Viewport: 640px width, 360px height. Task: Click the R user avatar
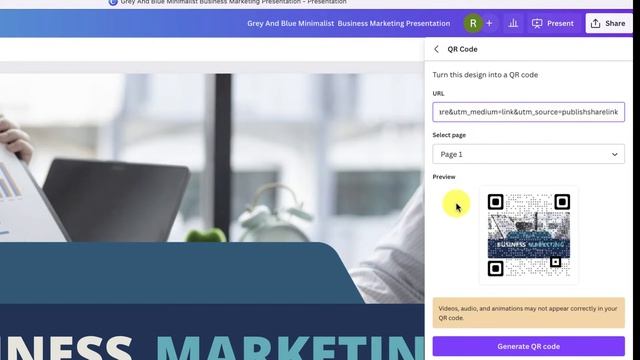pos(473,24)
